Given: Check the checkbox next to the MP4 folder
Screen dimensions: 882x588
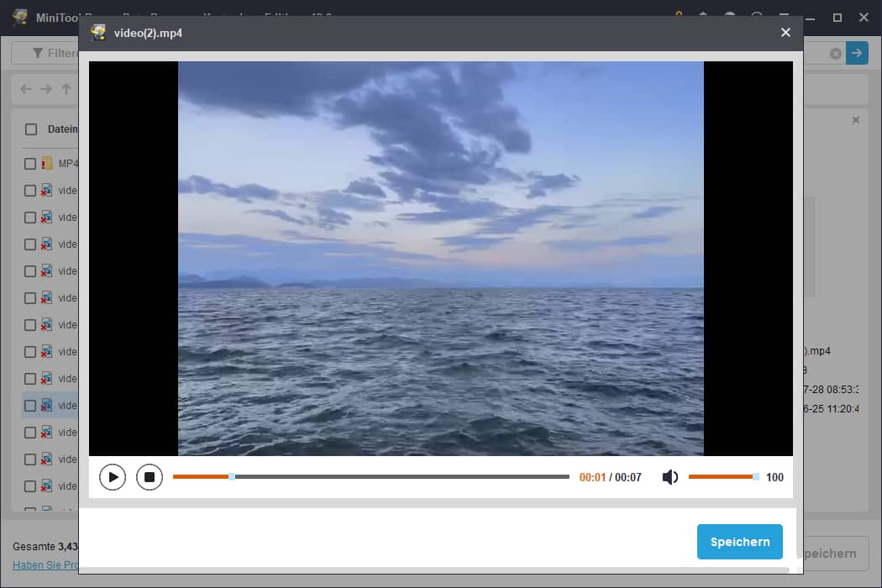Looking at the screenshot, I should (x=29, y=163).
